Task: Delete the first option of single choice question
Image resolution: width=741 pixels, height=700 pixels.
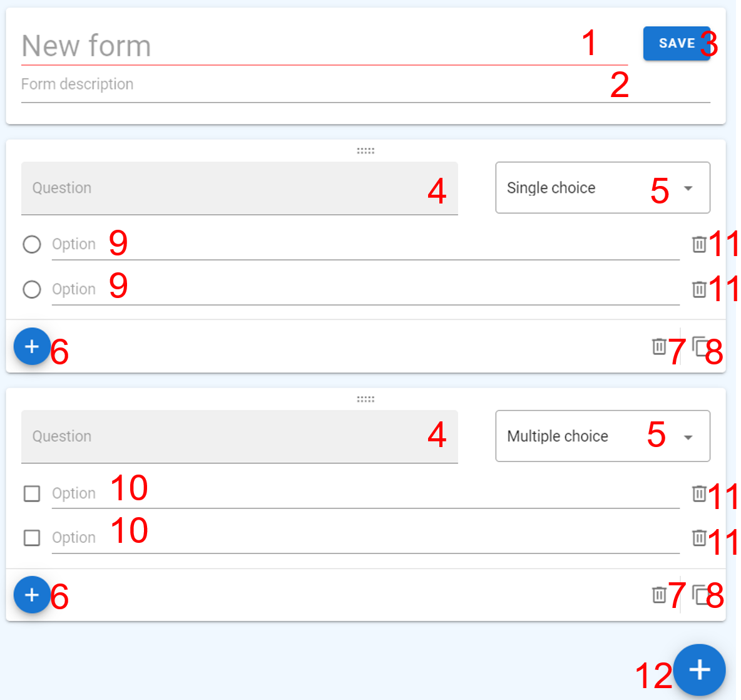Action: [x=699, y=244]
